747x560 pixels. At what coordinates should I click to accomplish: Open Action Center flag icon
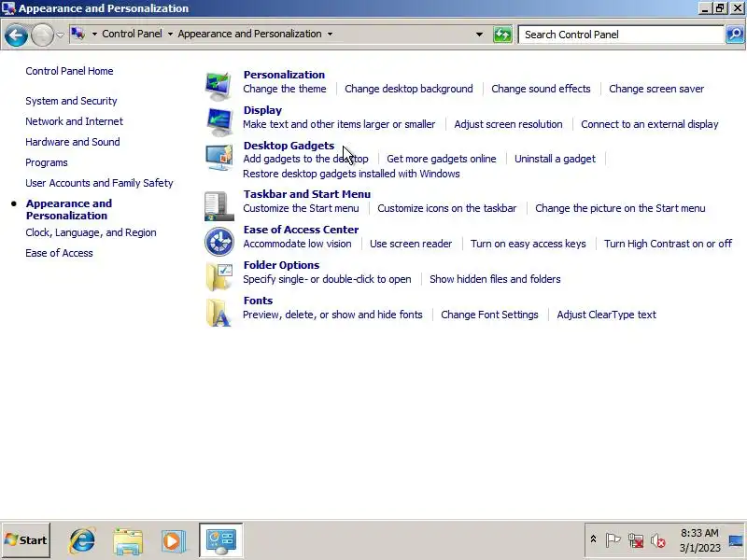coord(613,540)
